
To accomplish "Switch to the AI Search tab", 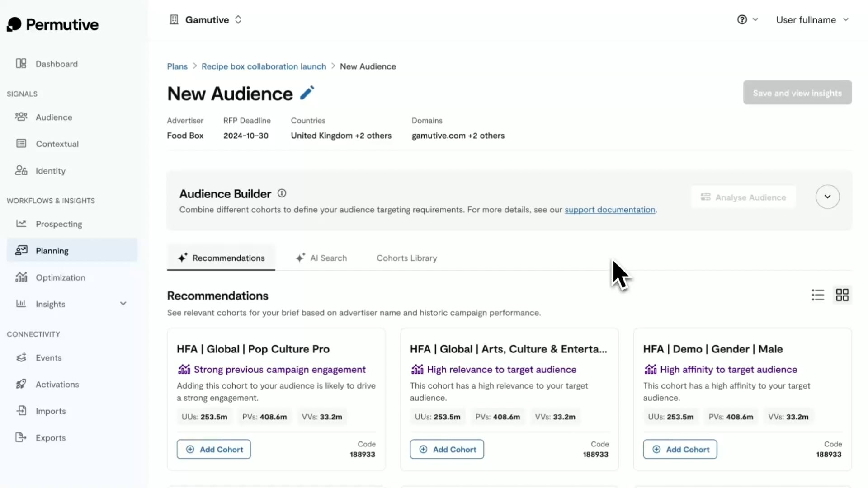I will [321, 258].
